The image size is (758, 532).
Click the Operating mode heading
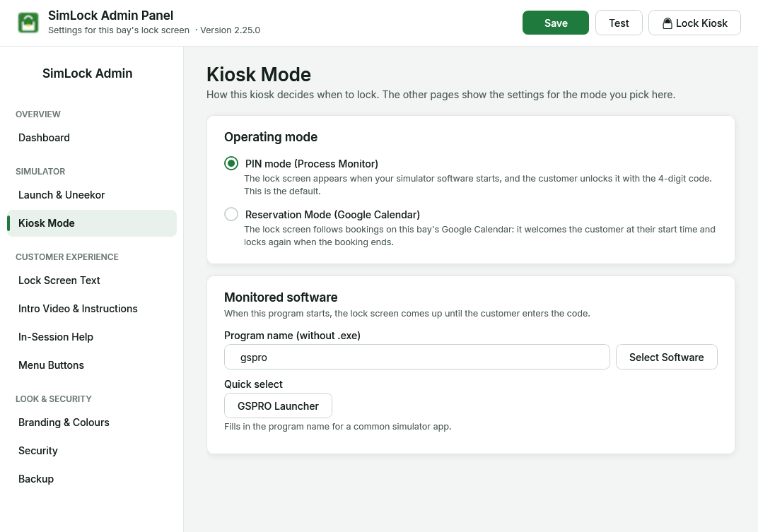click(x=271, y=137)
